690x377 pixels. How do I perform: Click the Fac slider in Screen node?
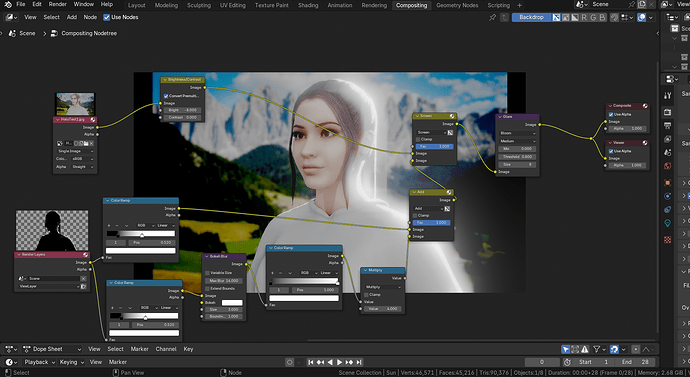pyautogui.click(x=434, y=146)
